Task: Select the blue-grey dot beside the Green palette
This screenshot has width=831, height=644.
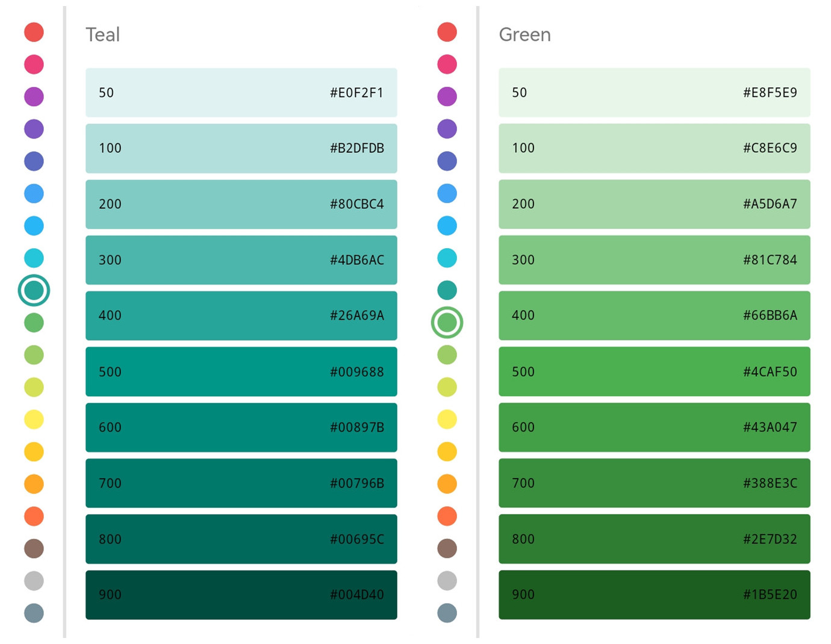Action: click(447, 613)
